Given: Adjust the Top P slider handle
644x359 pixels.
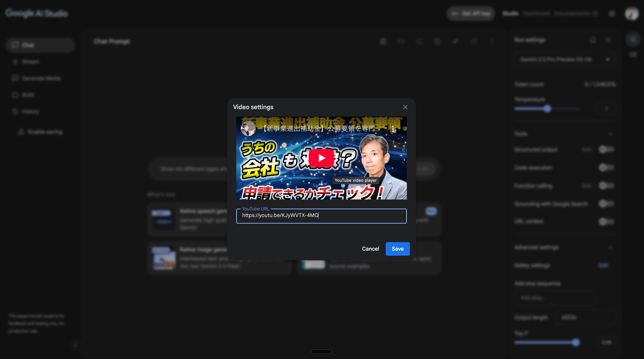Looking at the screenshot, I should coord(576,343).
